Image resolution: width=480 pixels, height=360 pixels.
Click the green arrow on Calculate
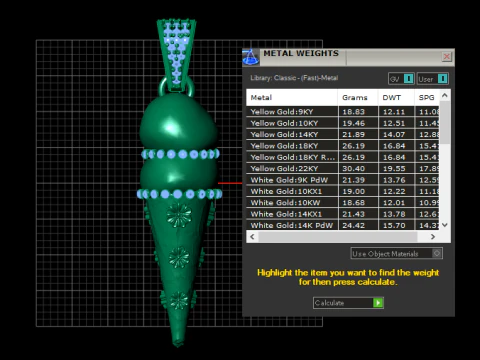tap(378, 303)
